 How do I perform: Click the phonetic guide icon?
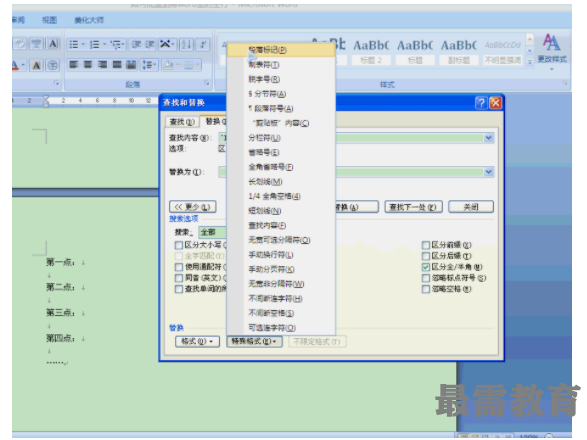[x=36, y=44]
